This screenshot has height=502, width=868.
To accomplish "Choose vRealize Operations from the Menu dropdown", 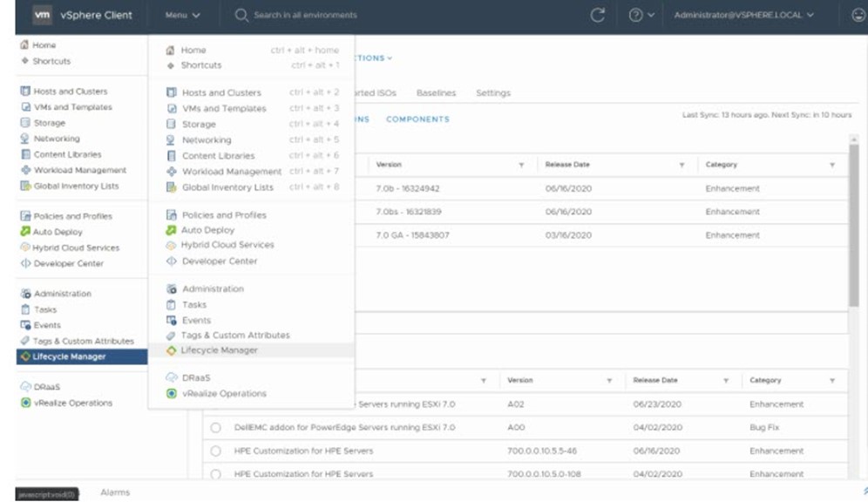I will click(251, 394).
